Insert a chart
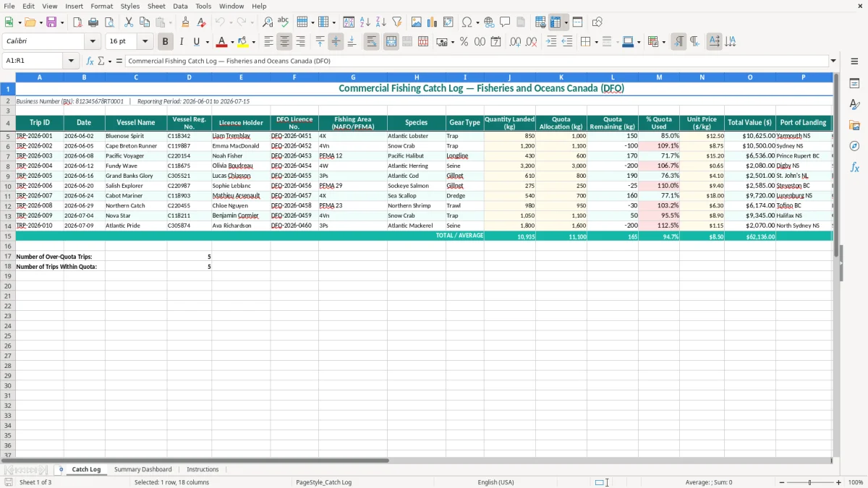This screenshot has height=488, width=868. click(x=432, y=22)
